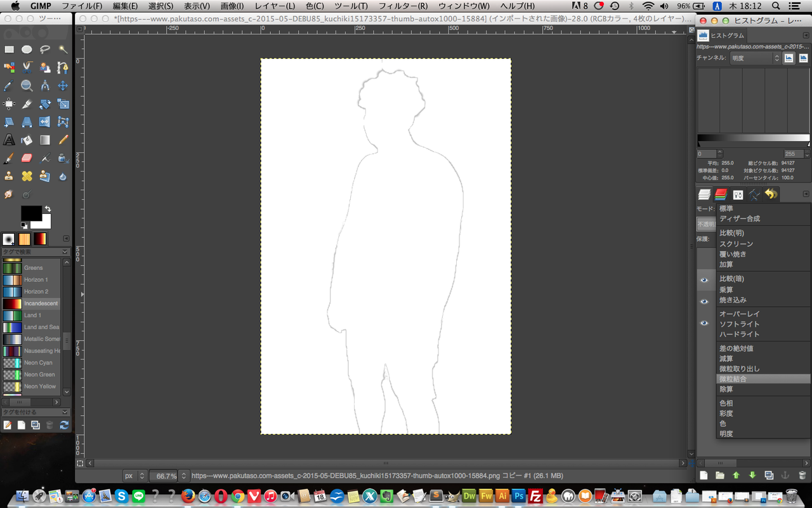
Task: Expand the タグを付ける tag dropdown
Action: point(65,413)
